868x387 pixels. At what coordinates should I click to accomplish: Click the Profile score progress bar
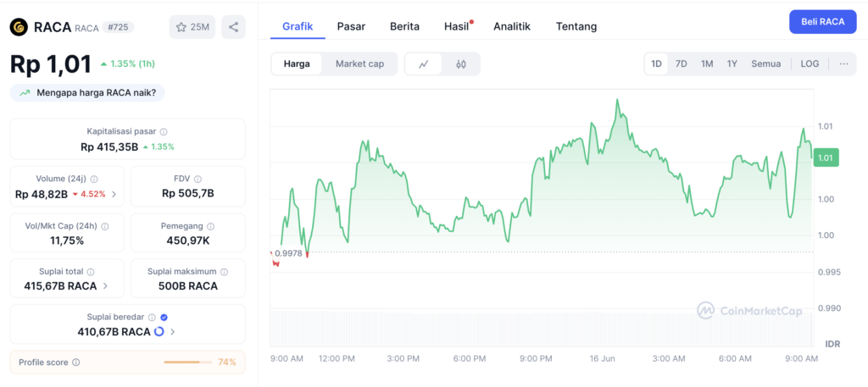[187, 362]
